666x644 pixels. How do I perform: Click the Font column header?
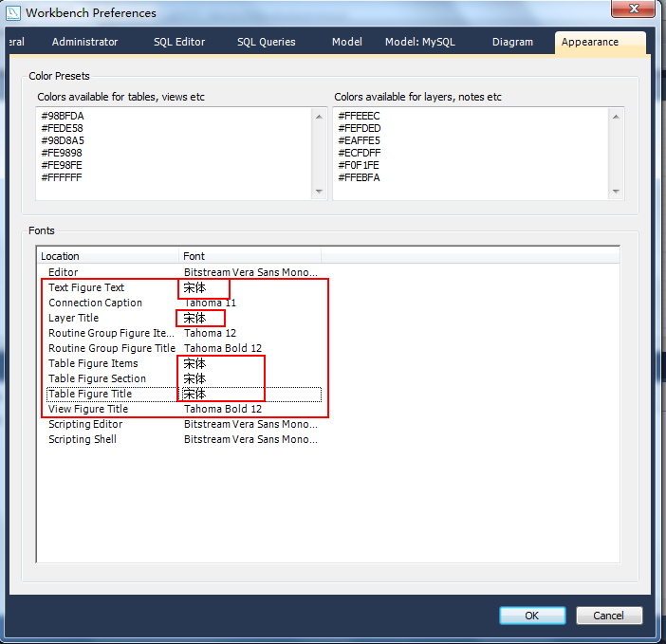(x=250, y=256)
